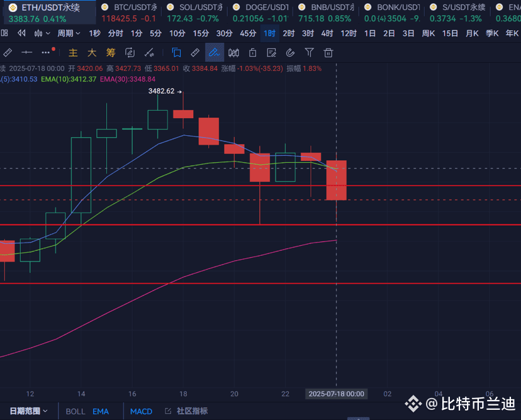Select the 1秒 timeframe
This screenshot has width=521, height=420.
(94, 33)
